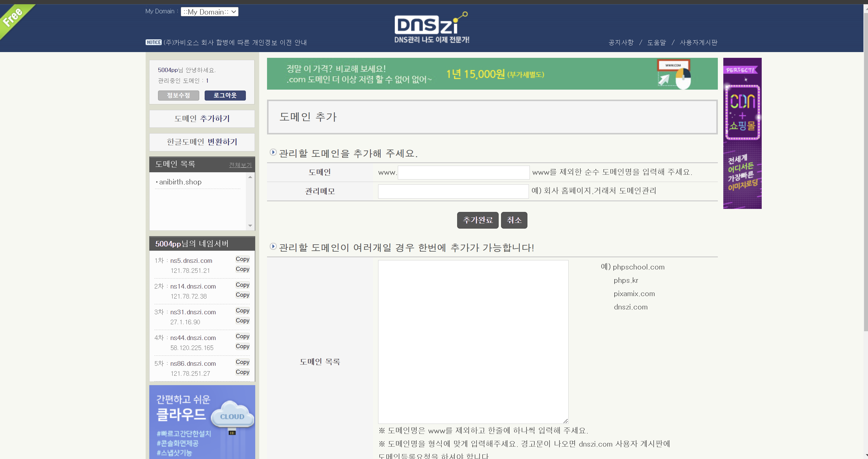
Task: Open the My Domain dropdown
Action: [x=209, y=12]
